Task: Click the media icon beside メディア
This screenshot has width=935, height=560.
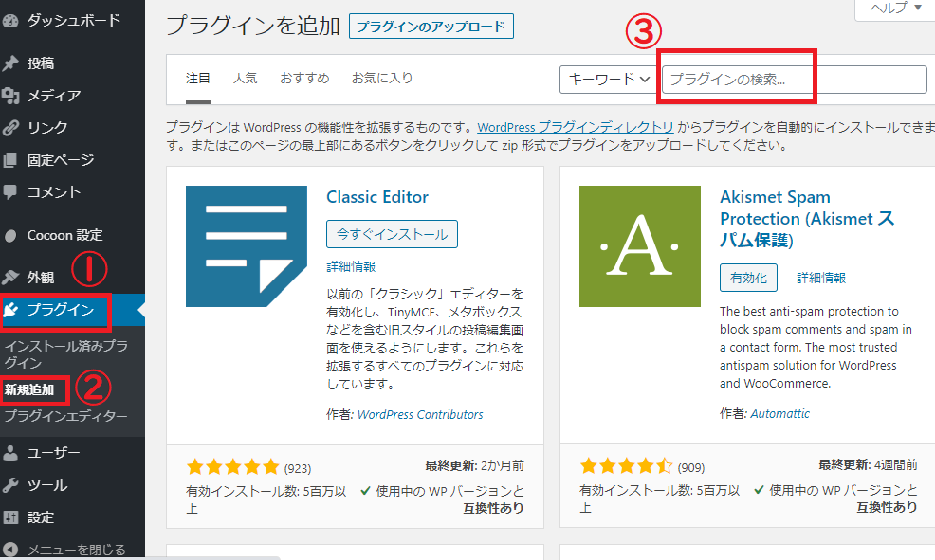Action: tap(10, 96)
